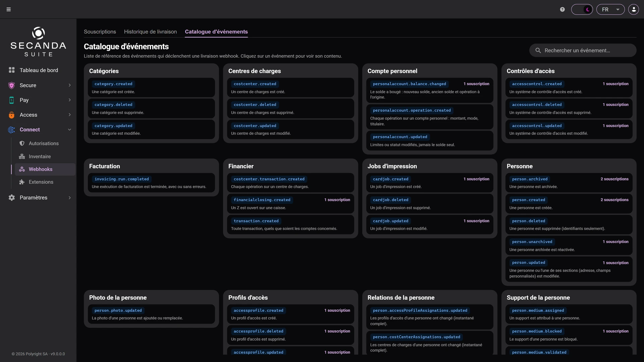Open the cardjob.updated event
Image resolution: width=644 pixels, height=362 pixels.
[x=430, y=225]
